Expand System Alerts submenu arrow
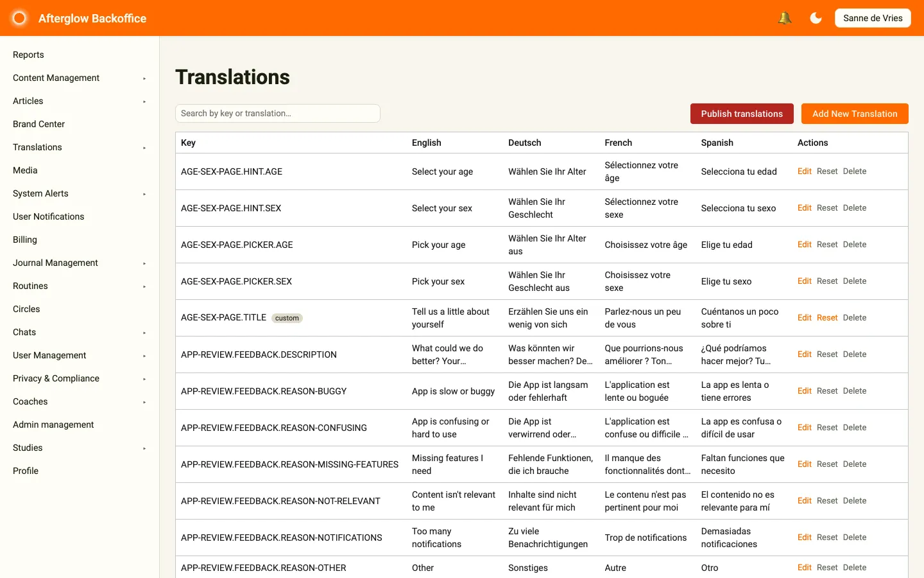 (144, 194)
